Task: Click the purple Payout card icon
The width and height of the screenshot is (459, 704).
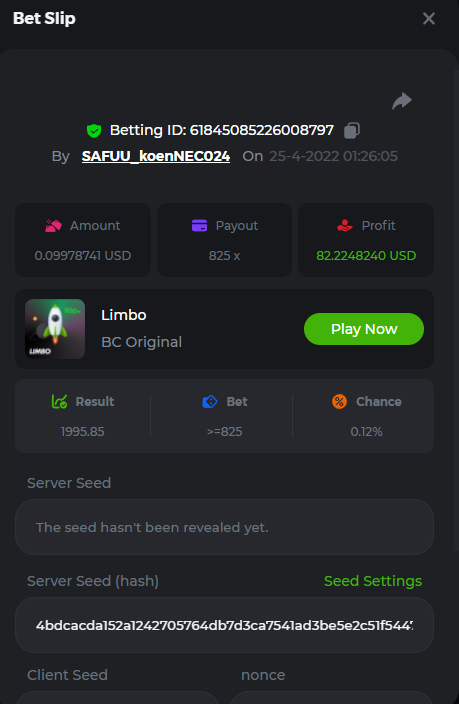Action: tap(199, 225)
